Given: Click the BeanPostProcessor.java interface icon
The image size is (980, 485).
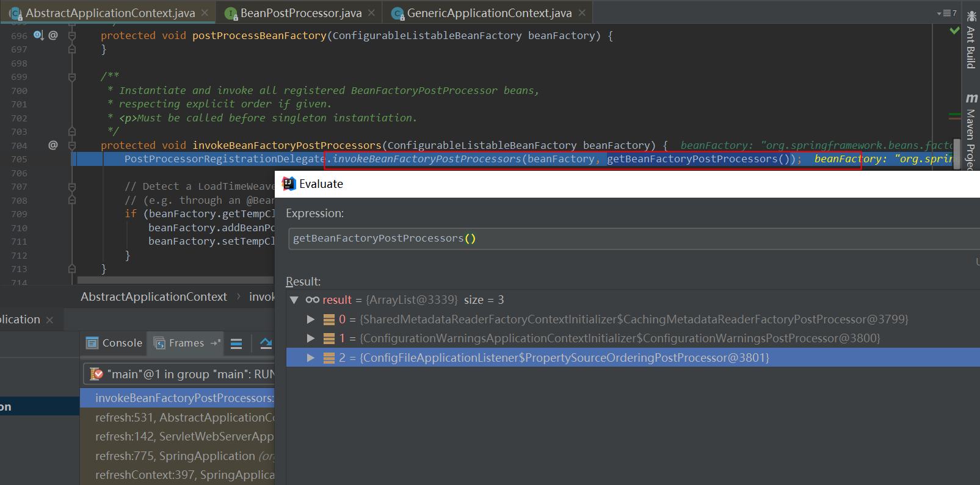Looking at the screenshot, I should [231, 13].
